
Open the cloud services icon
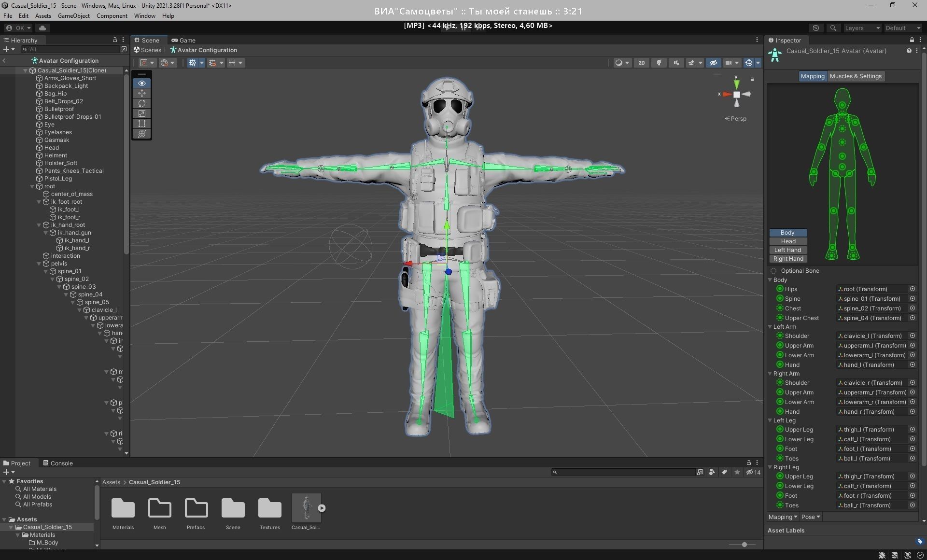42,28
